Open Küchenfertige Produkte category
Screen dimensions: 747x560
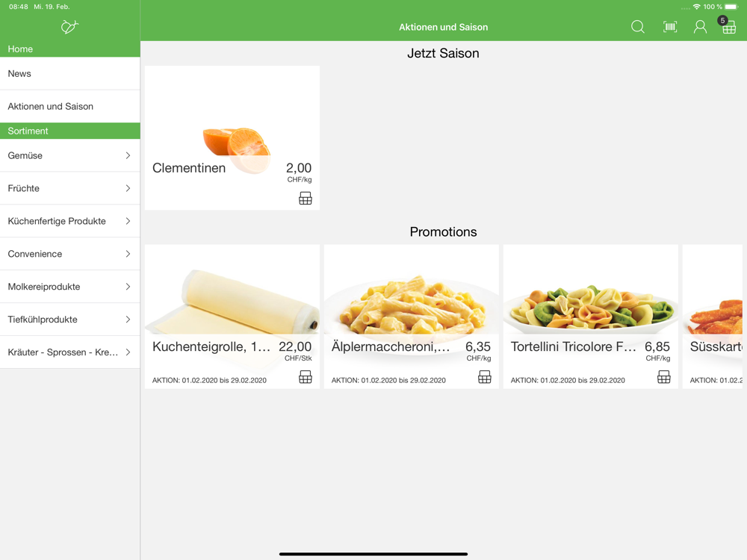pos(70,222)
